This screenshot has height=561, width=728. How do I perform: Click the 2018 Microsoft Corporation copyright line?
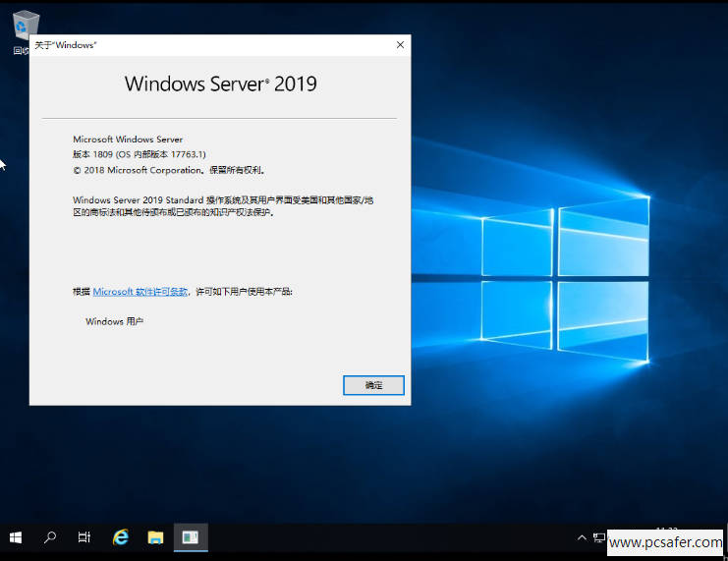click(153, 169)
